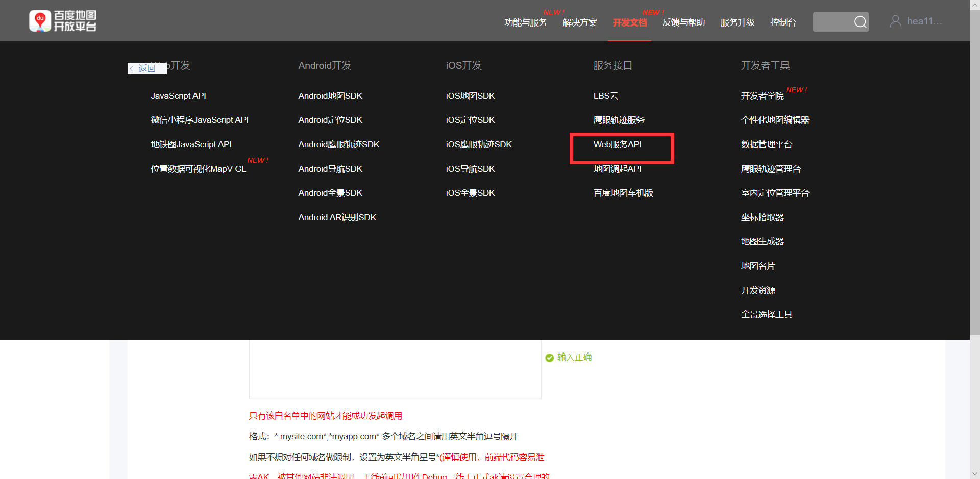
Task: Open JavaScript API link
Action: click(x=178, y=96)
